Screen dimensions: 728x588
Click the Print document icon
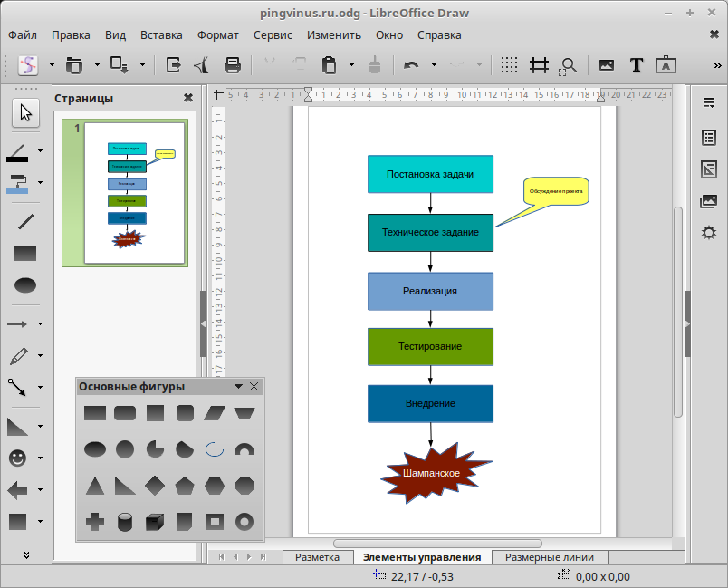click(233, 64)
